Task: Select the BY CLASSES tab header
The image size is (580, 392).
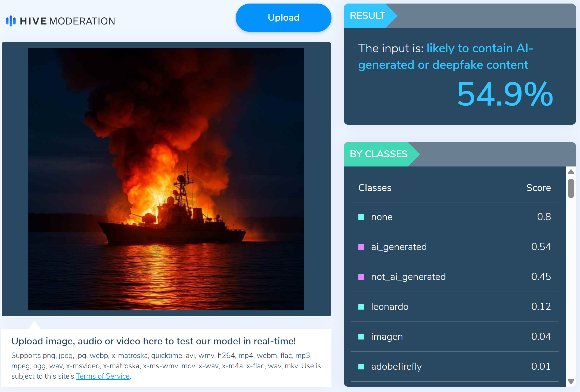Action: click(379, 154)
